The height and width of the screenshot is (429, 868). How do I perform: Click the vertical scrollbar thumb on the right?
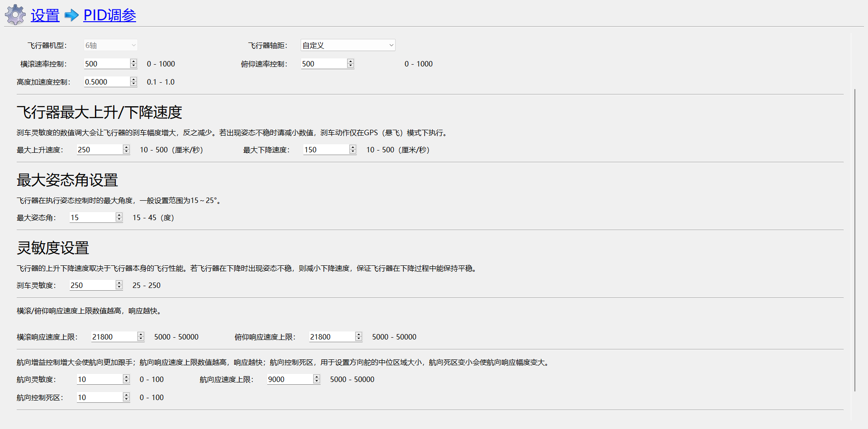coord(855,240)
